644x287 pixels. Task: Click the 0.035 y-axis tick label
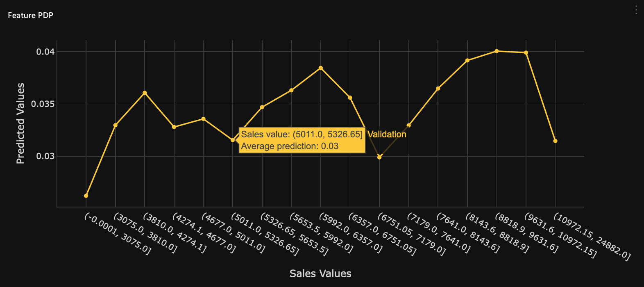pos(43,104)
